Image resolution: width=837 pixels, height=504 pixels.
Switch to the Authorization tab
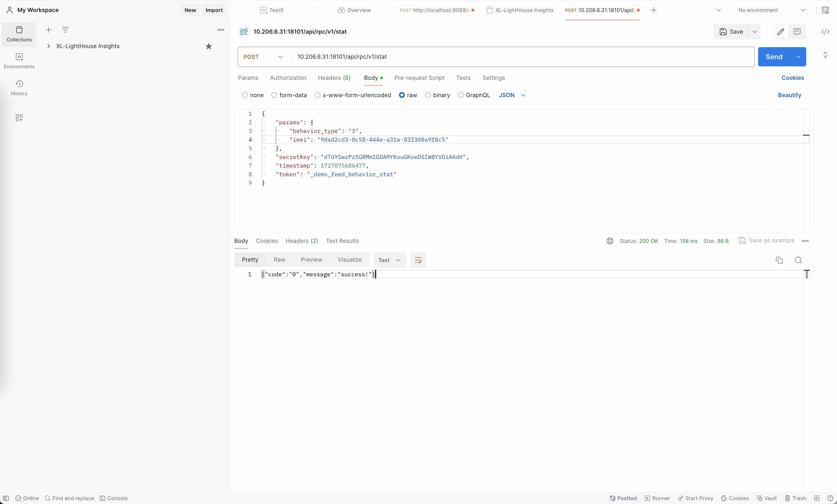click(288, 78)
